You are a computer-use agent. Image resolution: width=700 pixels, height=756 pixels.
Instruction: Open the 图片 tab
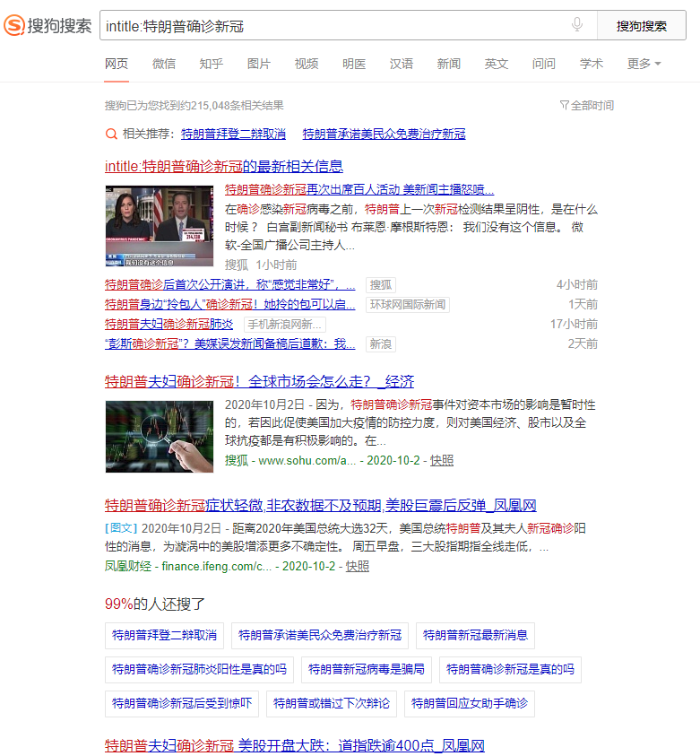click(x=259, y=64)
